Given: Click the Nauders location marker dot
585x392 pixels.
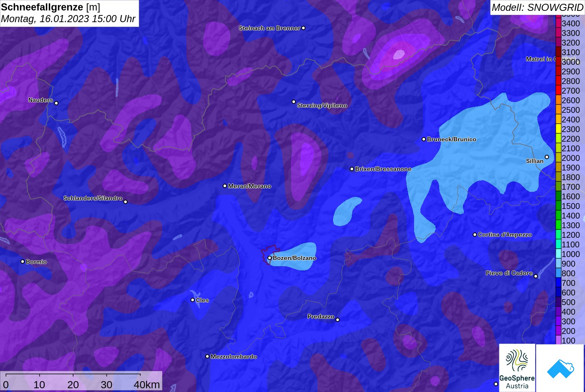Looking at the screenshot, I should tap(56, 103).
